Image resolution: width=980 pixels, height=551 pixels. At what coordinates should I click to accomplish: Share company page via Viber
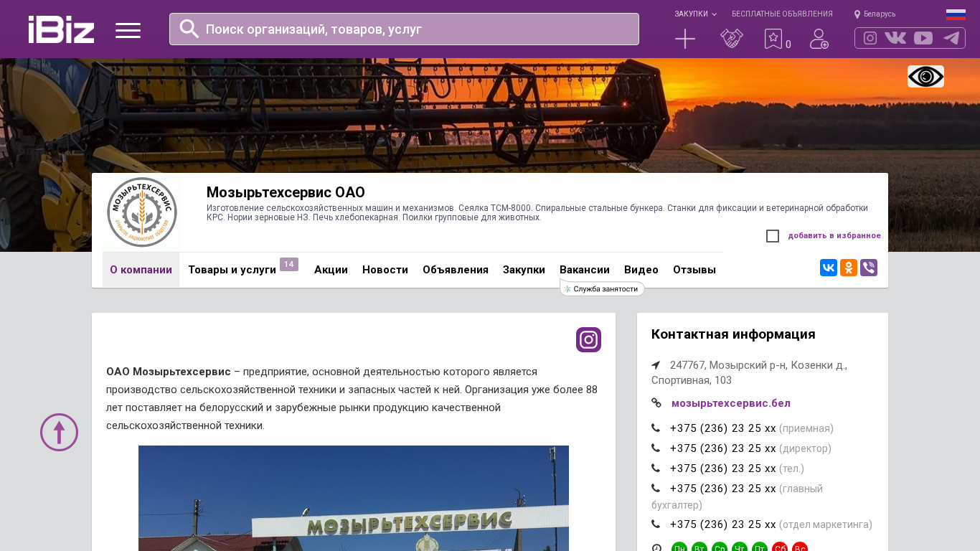[869, 268]
